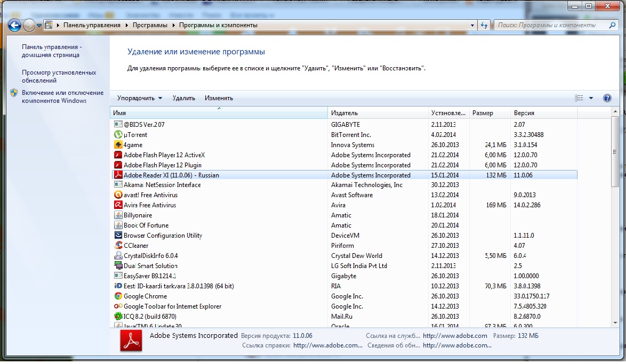Click the scrollbar up arrow
Image resolution: width=626 pixels, height=364 pixels.
pos(615,112)
